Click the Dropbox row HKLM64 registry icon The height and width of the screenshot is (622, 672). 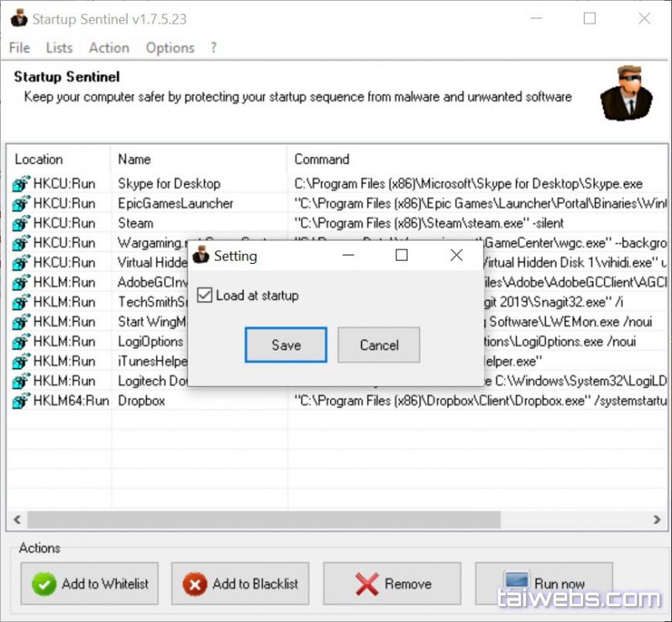click(21, 401)
